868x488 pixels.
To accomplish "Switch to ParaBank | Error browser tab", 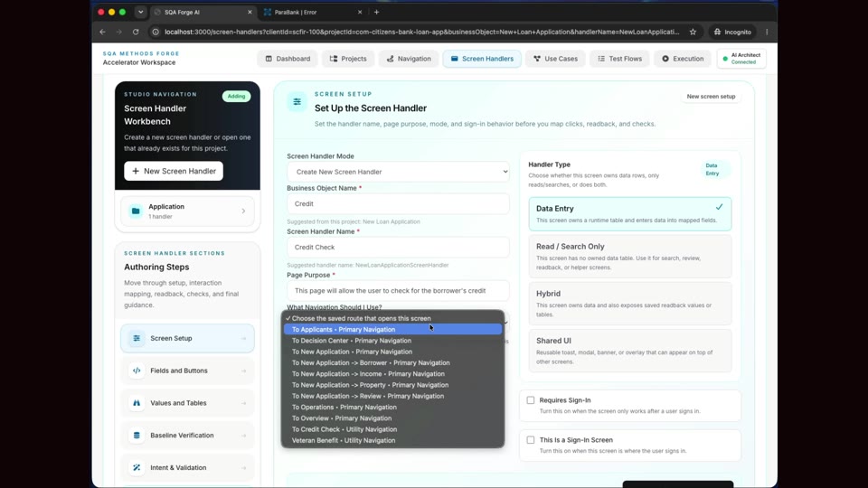I will (x=313, y=12).
